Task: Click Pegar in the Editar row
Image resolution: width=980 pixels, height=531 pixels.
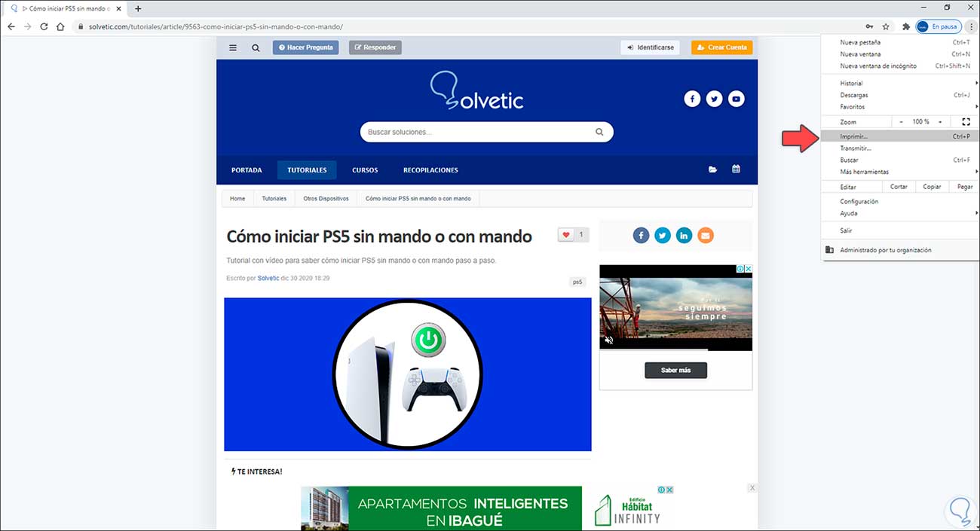Action: coord(965,187)
